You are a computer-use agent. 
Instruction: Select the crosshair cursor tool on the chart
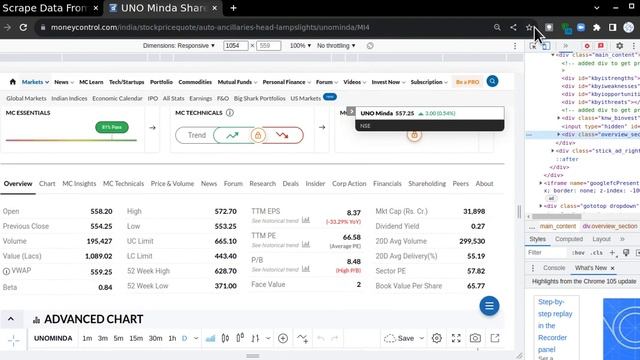[x=14, y=340]
